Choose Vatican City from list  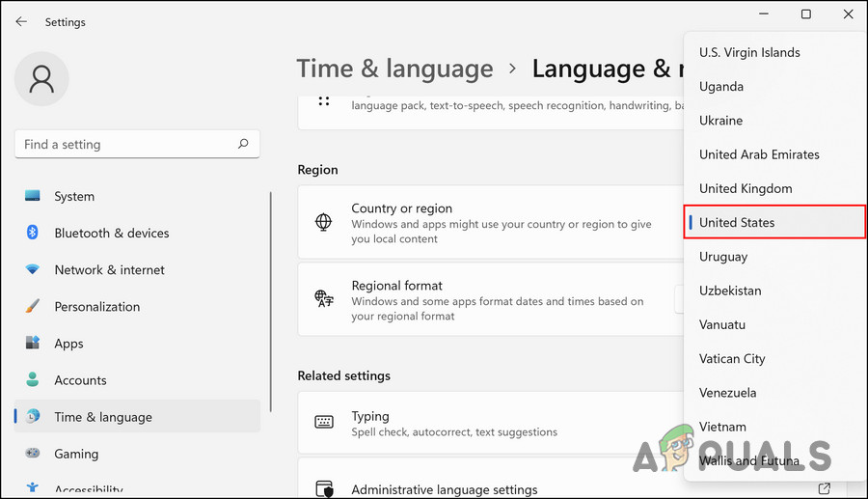click(775, 358)
